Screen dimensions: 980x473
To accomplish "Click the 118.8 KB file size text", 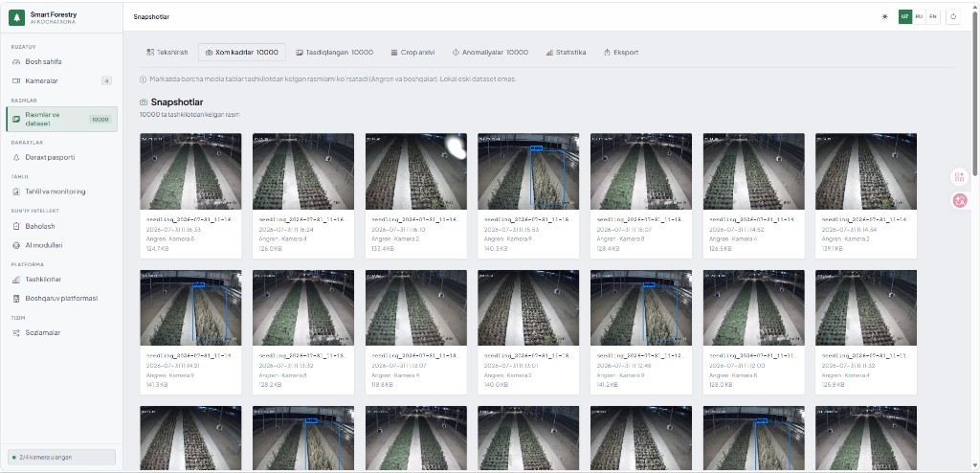I will (x=383, y=385).
